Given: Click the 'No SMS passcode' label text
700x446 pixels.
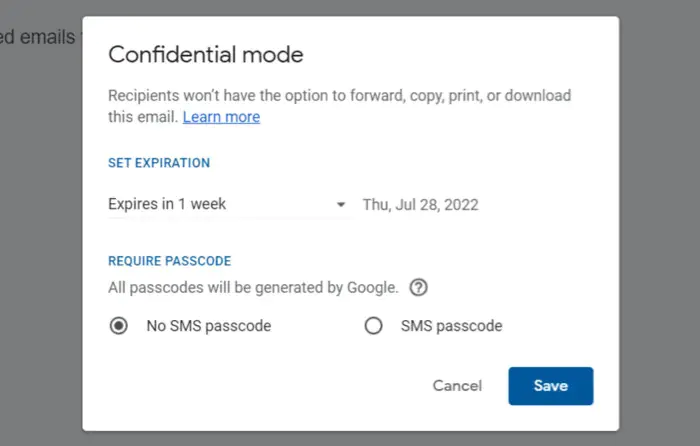Looking at the screenshot, I should (208, 326).
